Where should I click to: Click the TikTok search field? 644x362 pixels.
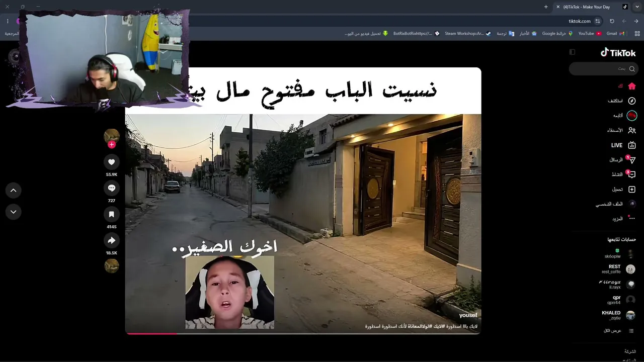point(603,69)
